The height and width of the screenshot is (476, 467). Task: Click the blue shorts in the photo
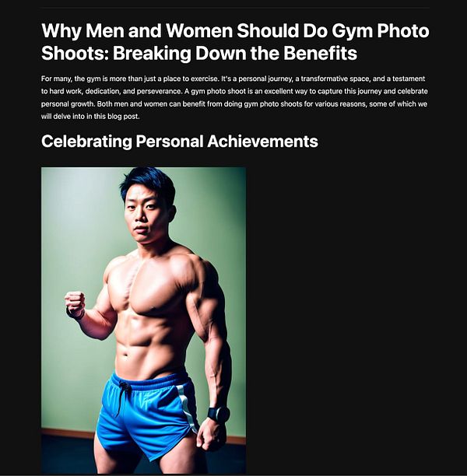[x=146, y=416]
